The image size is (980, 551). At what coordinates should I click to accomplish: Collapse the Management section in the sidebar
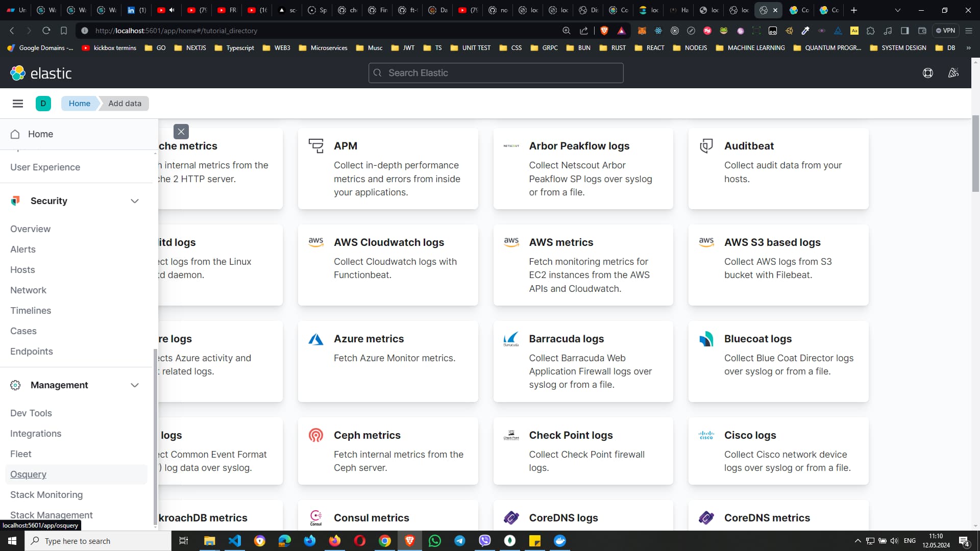135,385
